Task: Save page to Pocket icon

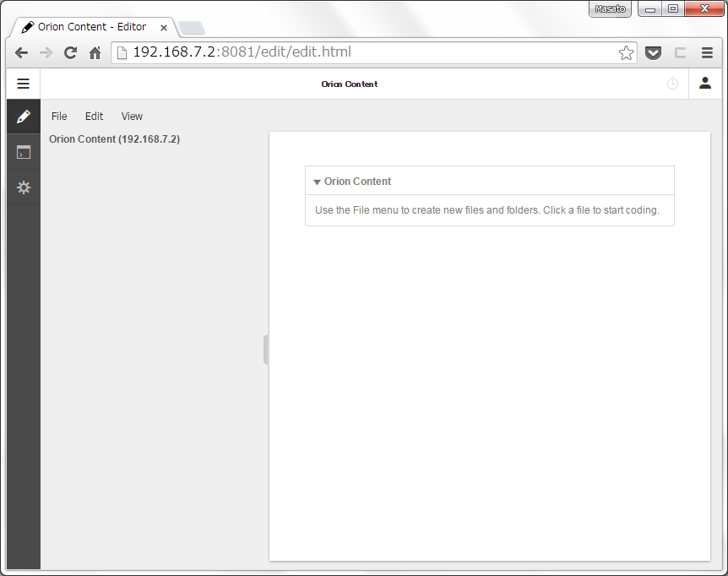Action: pyautogui.click(x=653, y=52)
